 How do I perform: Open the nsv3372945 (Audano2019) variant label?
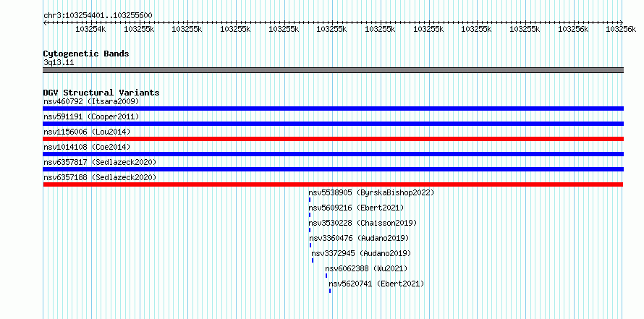tap(361, 253)
